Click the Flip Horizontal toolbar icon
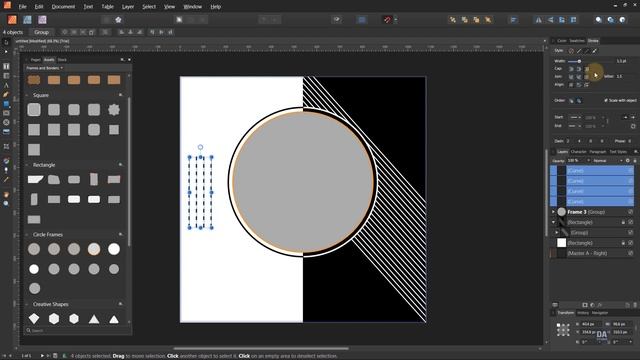The image size is (640, 360). coord(538,20)
